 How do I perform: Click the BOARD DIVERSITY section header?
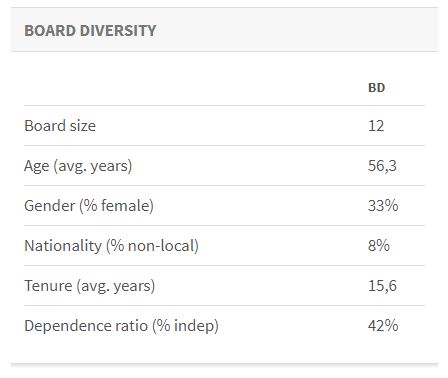(90, 31)
